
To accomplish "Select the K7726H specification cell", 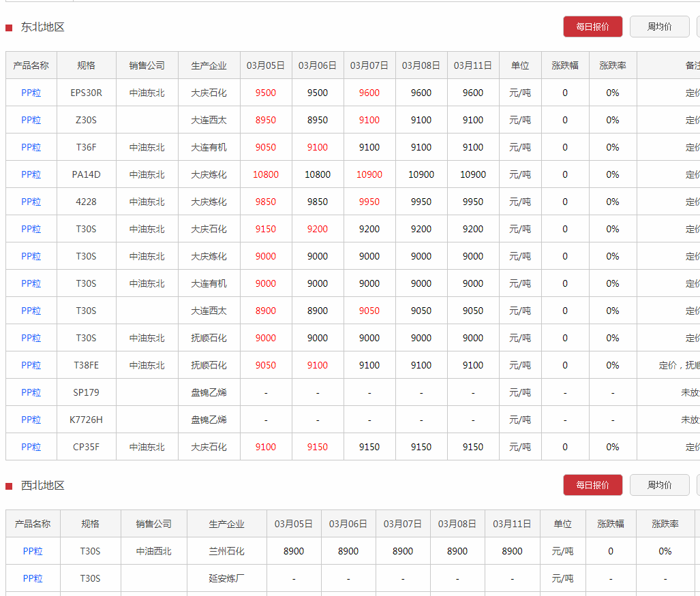I will click(87, 420).
